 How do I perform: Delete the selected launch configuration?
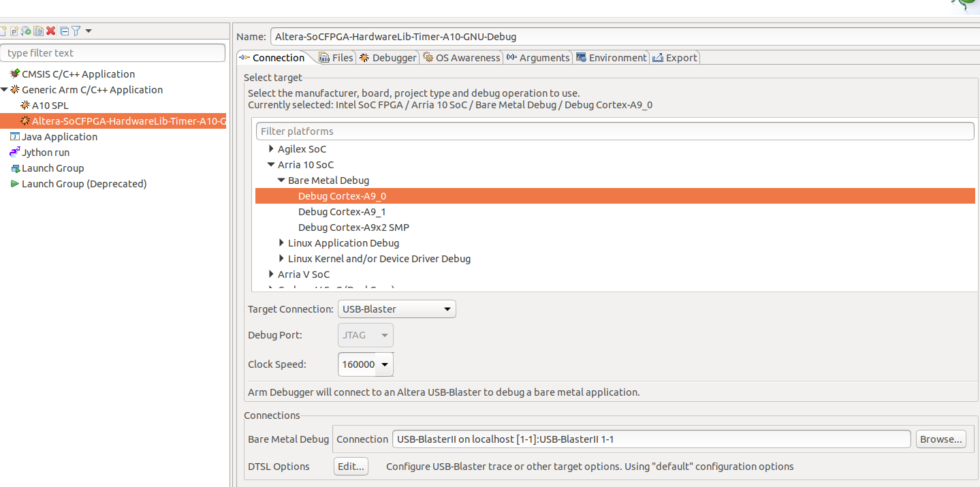click(x=52, y=31)
